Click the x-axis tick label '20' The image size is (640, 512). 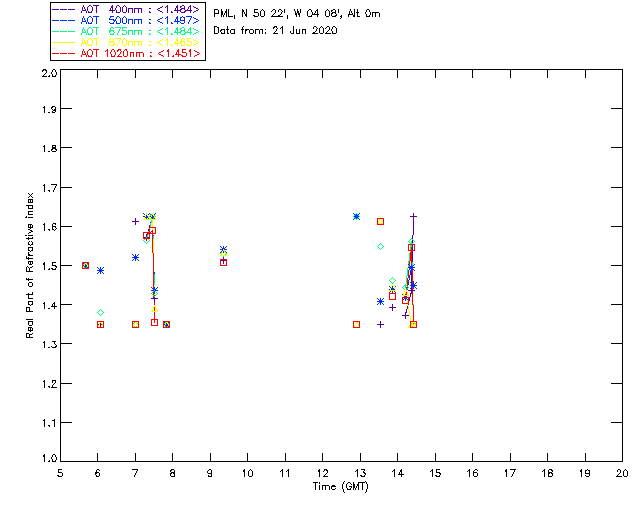[x=622, y=473]
